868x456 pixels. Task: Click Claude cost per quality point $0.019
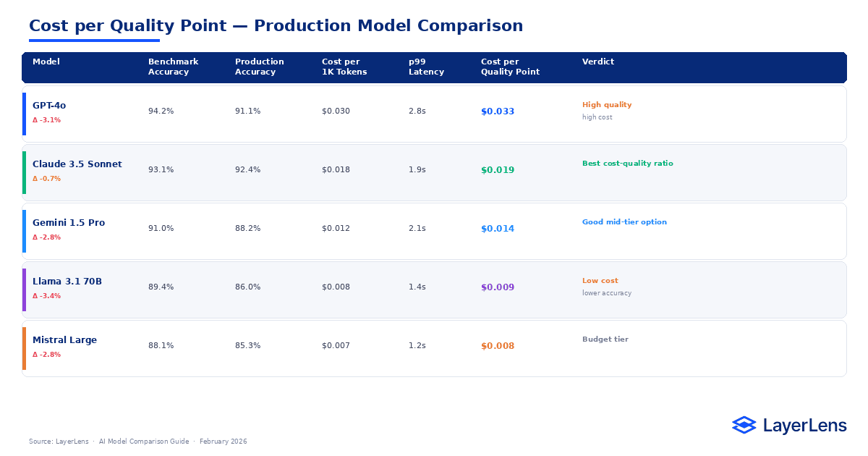coord(498,170)
